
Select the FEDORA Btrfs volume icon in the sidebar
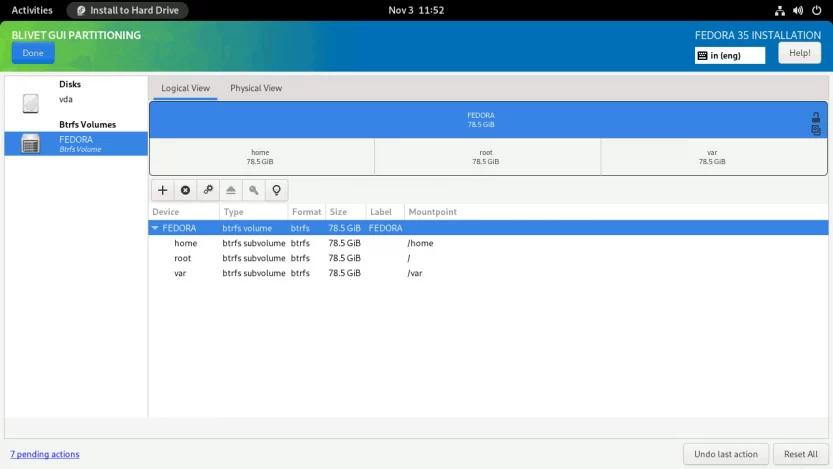pyautogui.click(x=31, y=144)
